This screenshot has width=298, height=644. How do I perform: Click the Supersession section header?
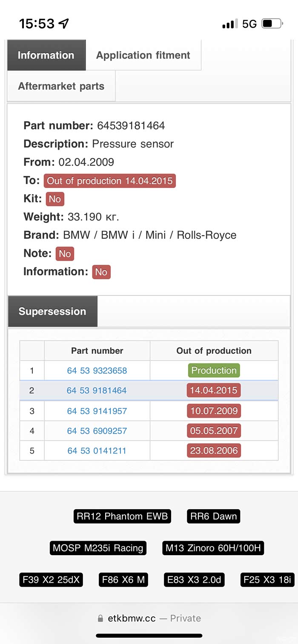[52, 312]
